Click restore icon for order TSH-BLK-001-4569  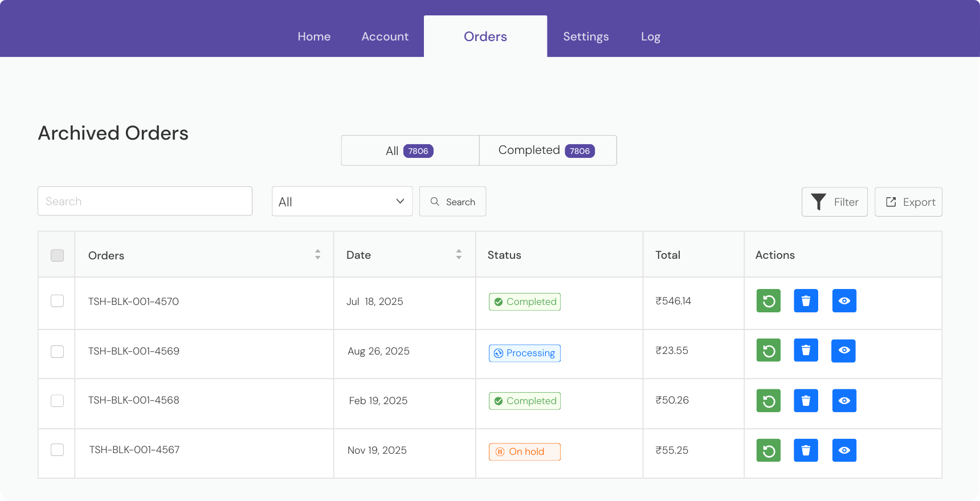point(768,351)
